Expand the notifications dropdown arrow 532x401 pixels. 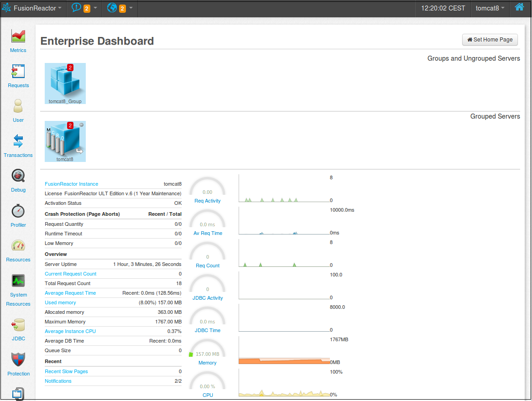click(95, 8)
